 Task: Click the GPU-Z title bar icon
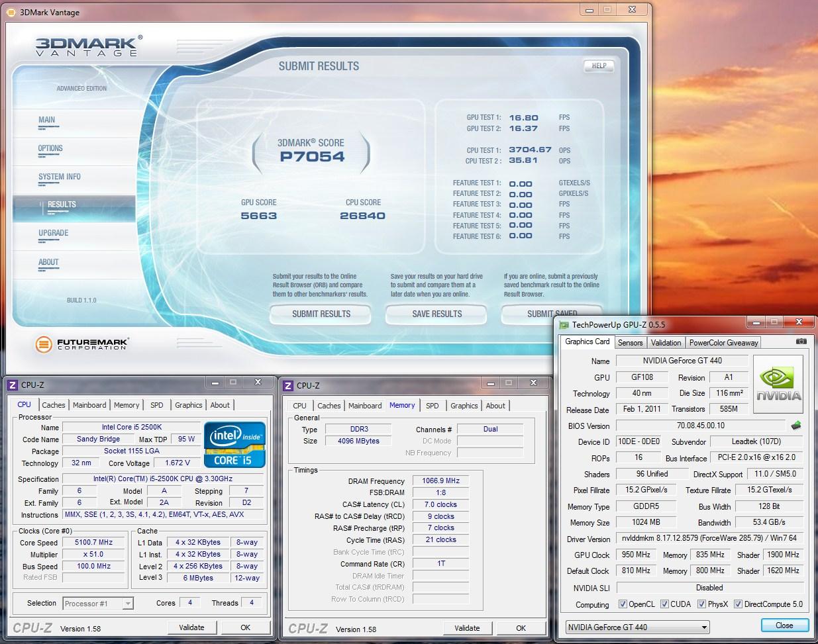[x=564, y=324]
